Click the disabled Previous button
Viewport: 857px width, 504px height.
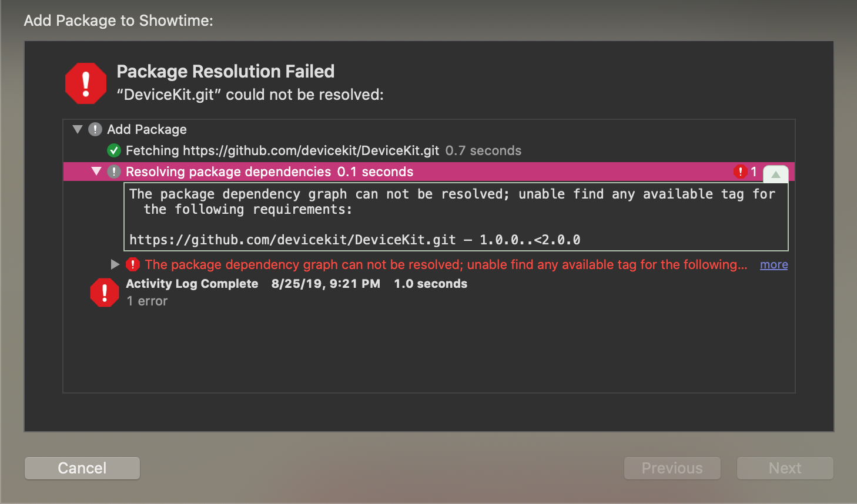click(672, 468)
